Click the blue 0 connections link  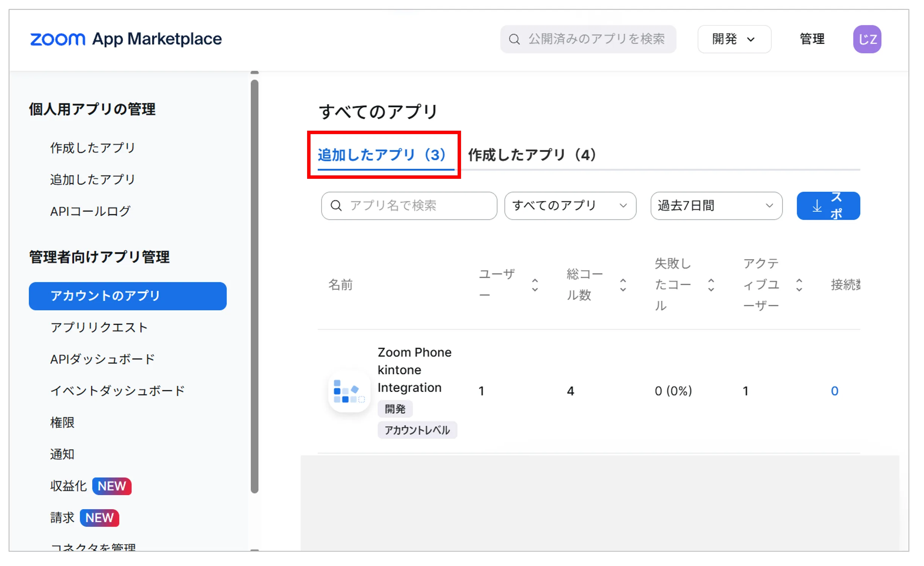click(834, 391)
